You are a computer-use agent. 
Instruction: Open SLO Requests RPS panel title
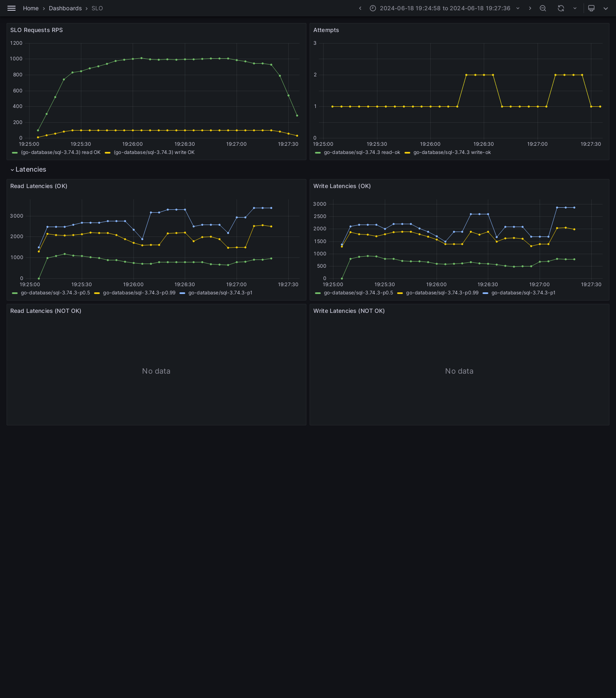(x=37, y=30)
